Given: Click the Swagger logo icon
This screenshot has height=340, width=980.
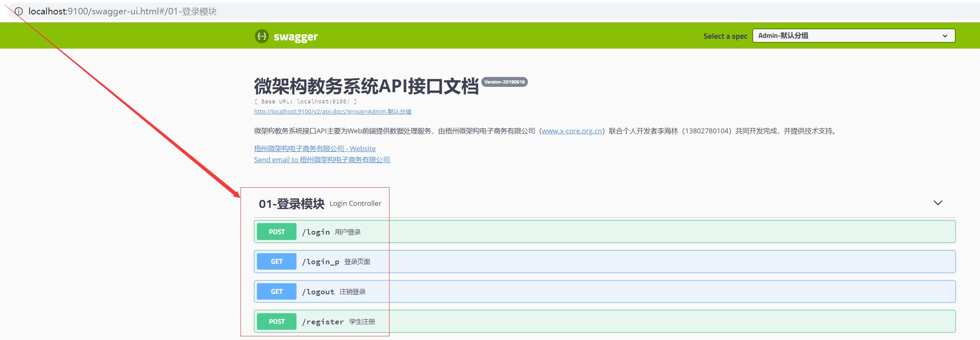Looking at the screenshot, I should (261, 36).
